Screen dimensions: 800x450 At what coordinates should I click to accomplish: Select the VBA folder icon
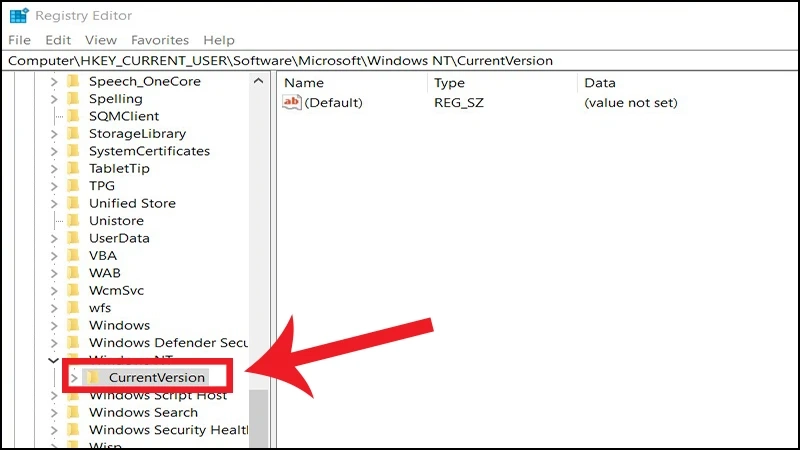pyautogui.click(x=73, y=255)
